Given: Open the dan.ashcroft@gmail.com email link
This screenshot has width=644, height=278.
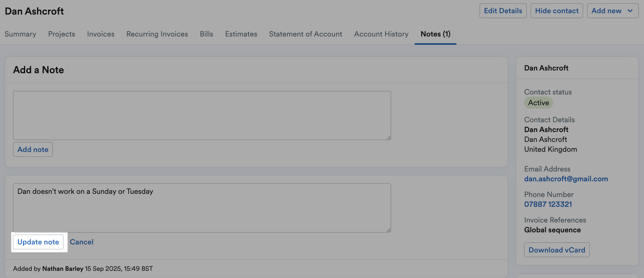Looking at the screenshot, I should point(566,179).
